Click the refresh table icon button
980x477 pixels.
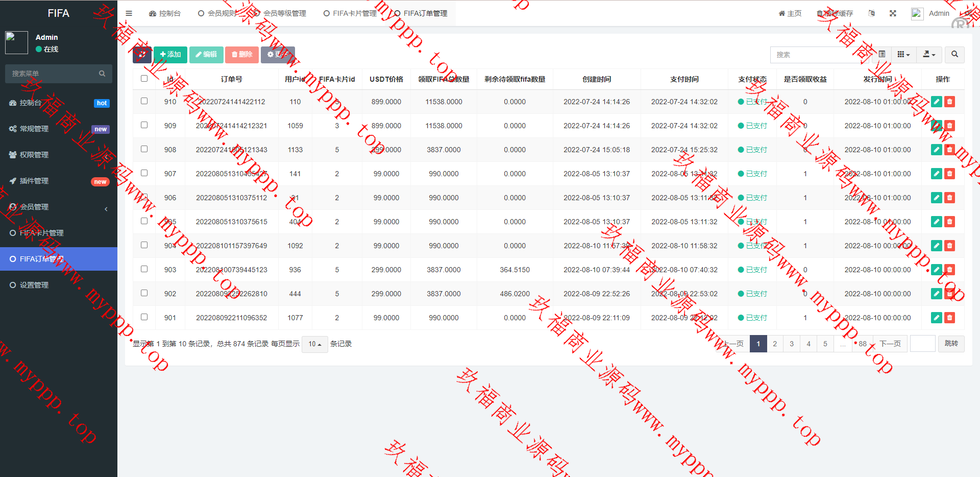click(x=142, y=55)
